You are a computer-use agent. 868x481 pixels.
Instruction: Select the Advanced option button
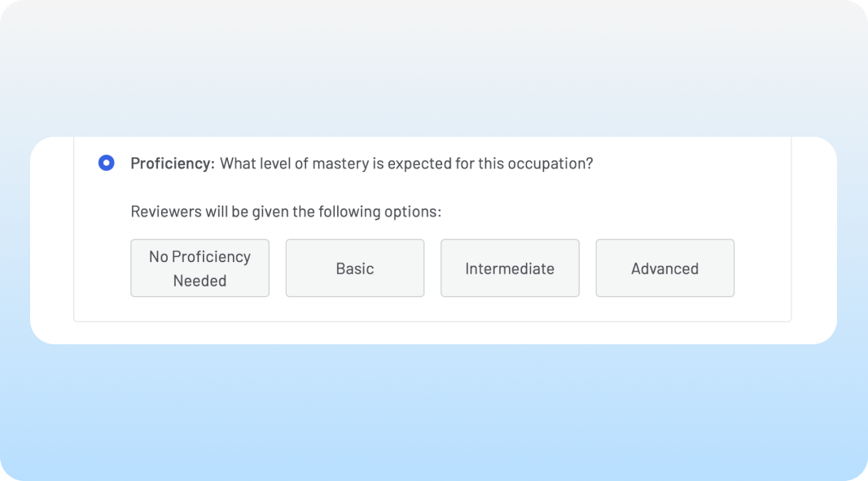[x=665, y=268]
